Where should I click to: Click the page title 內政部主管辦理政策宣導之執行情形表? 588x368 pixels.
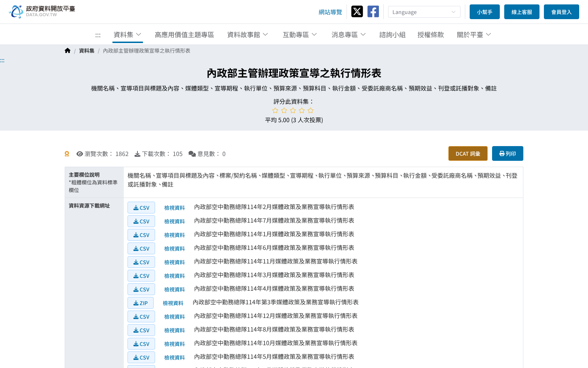tap(294, 73)
